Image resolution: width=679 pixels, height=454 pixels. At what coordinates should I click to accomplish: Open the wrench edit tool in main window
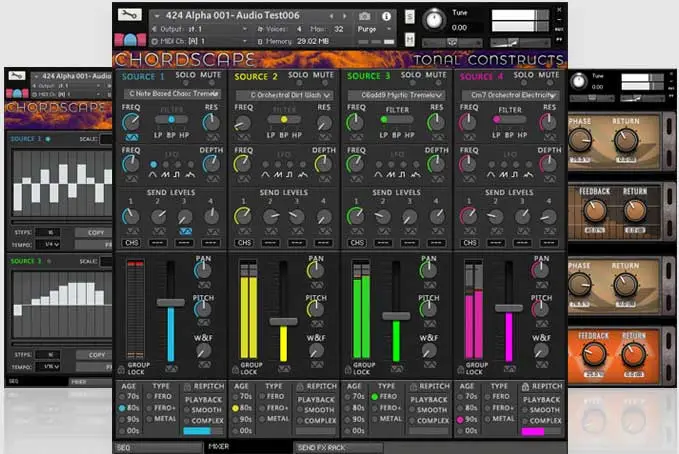(129, 15)
